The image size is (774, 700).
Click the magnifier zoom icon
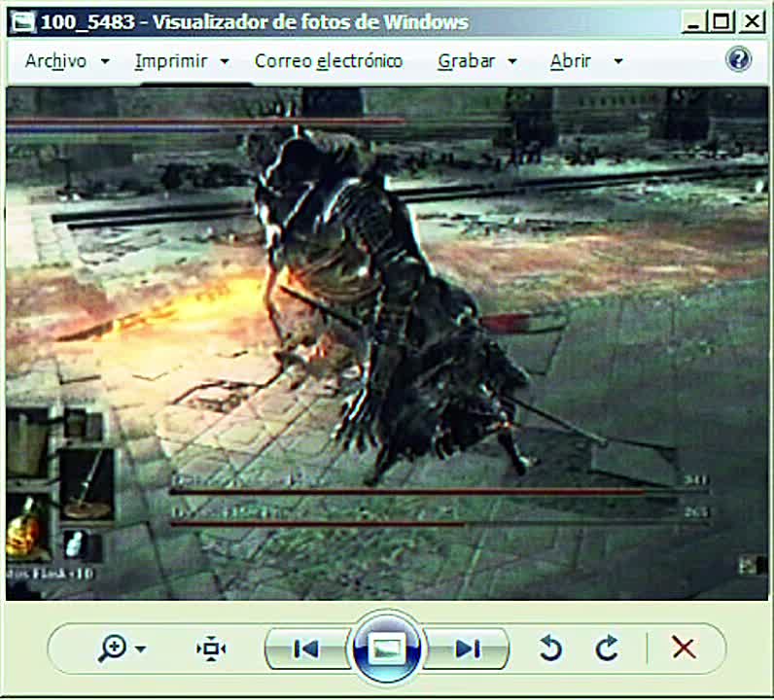tap(112, 648)
